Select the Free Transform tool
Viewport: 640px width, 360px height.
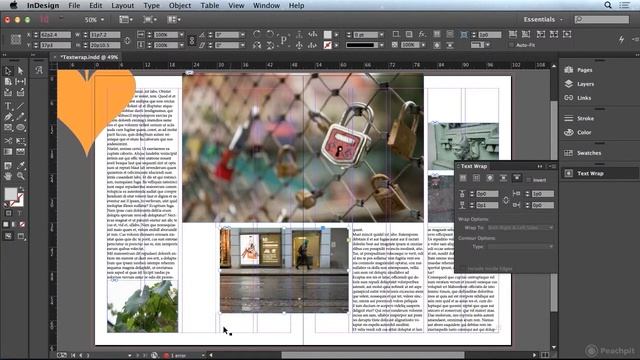coord(20,141)
